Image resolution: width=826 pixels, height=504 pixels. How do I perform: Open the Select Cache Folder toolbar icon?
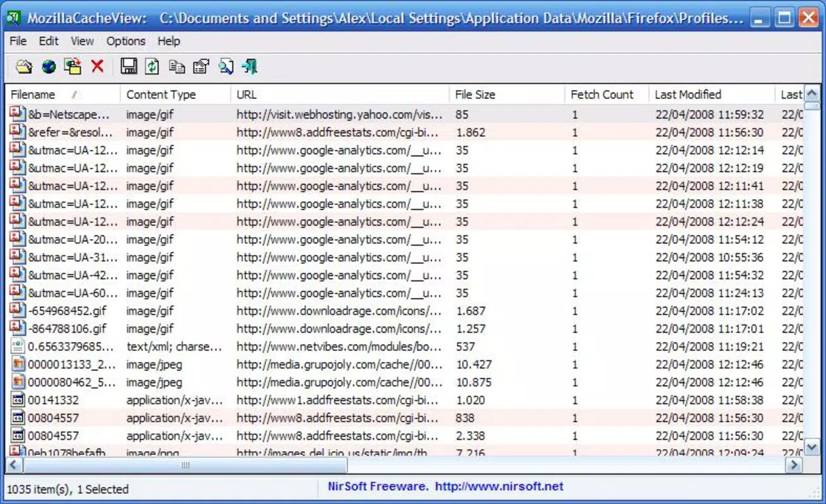24,66
